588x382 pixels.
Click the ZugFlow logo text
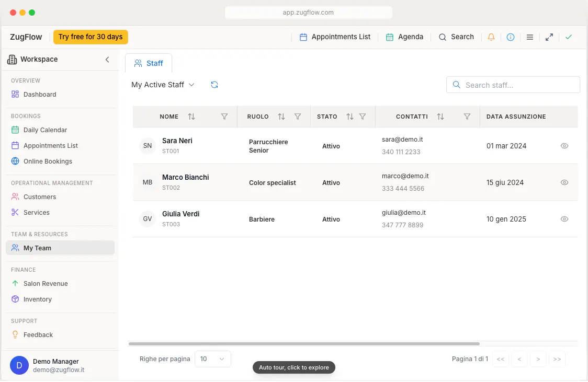point(26,37)
